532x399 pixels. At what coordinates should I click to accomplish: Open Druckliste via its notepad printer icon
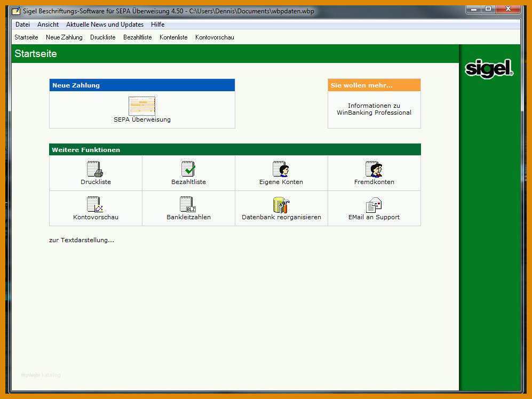[x=95, y=169]
